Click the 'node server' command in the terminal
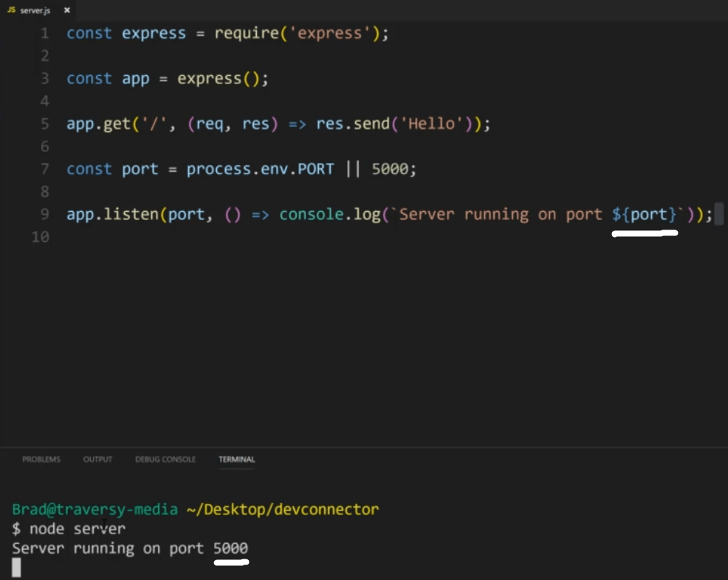Screen dimensions: 728x580 (x=78, y=529)
